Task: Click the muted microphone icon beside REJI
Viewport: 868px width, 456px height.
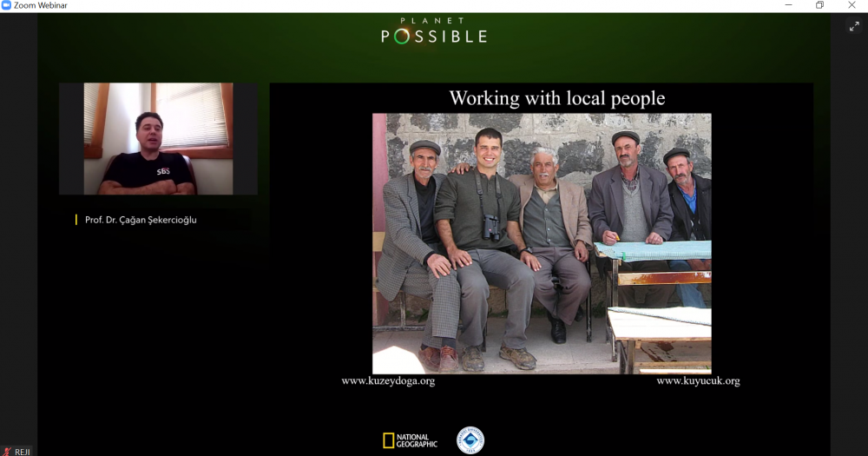Action: (7, 451)
